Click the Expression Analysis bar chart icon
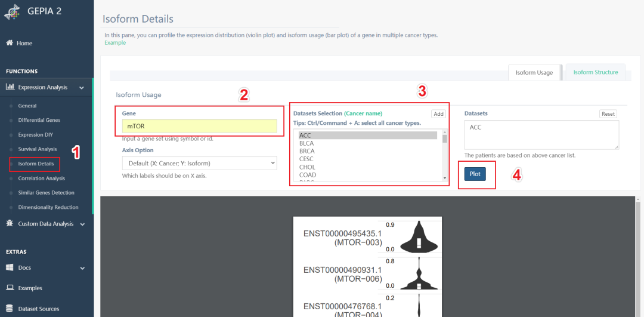Viewport: 644px width, 317px height. coord(10,87)
